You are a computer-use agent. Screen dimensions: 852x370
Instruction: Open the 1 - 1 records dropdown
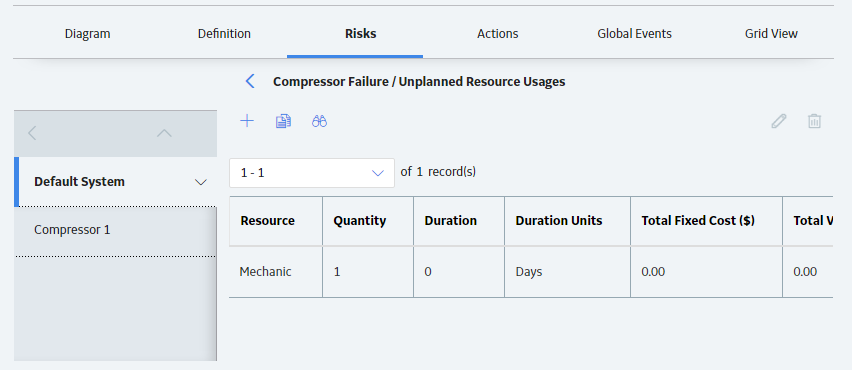[x=312, y=173]
